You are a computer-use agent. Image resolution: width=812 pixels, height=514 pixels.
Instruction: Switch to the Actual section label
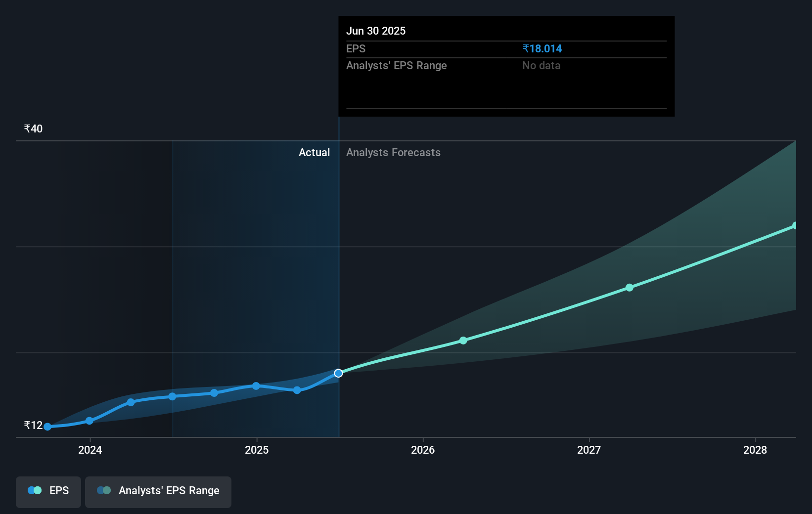(314, 152)
